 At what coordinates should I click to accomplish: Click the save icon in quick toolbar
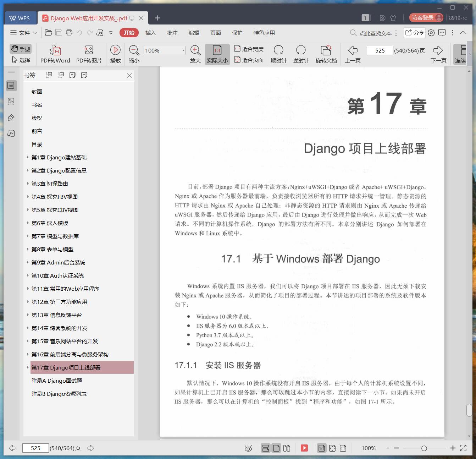coord(59,33)
